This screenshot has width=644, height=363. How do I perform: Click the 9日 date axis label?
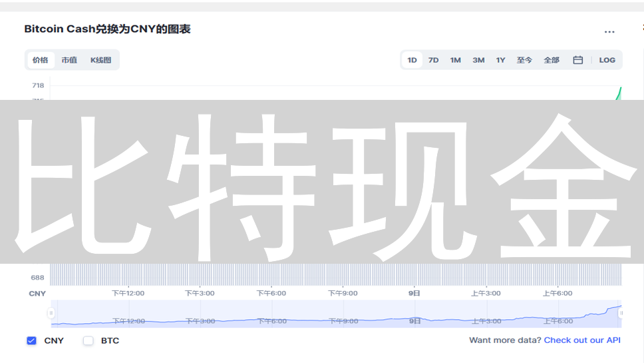coord(414,293)
